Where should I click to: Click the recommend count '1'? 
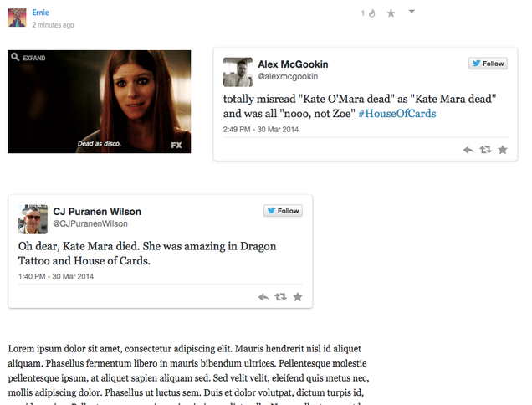(363, 13)
